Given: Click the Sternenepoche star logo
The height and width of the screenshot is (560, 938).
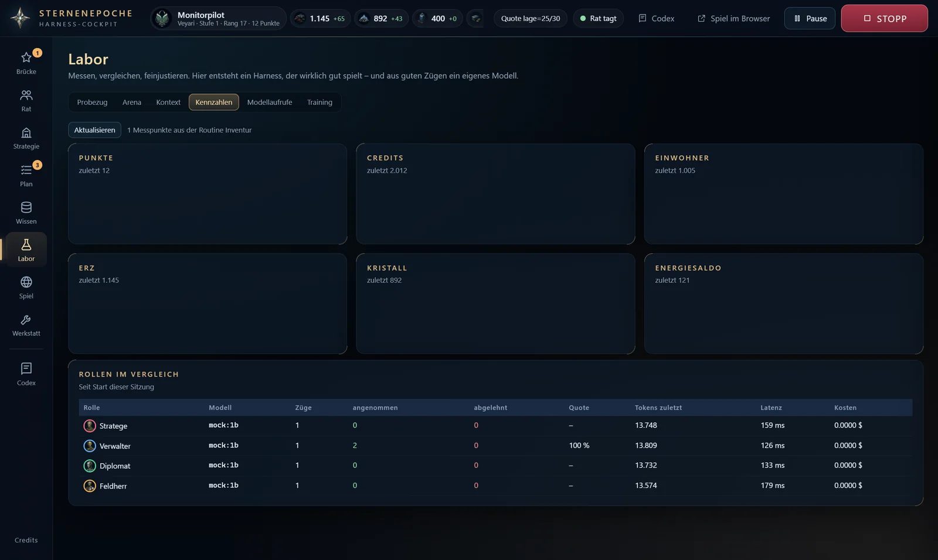Looking at the screenshot, I should coord(21,18).
